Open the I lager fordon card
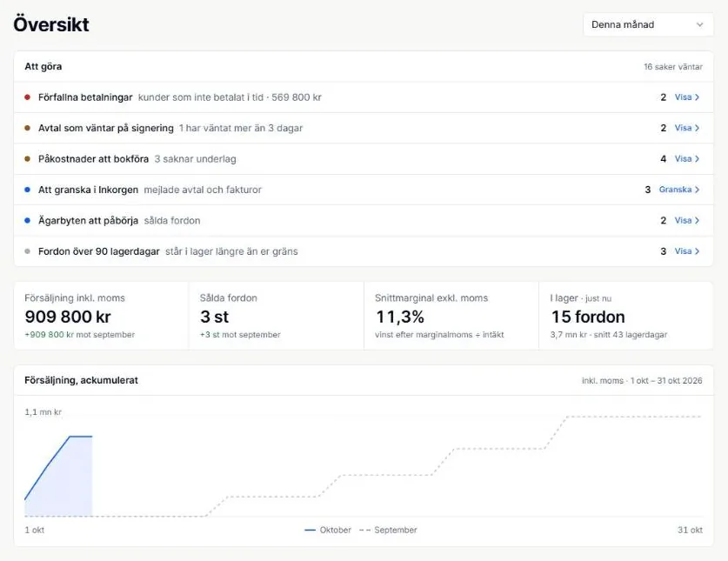Image resolution: width=728 pixels, height=561 pixels. pyautogui.click(x=626, y=316)
